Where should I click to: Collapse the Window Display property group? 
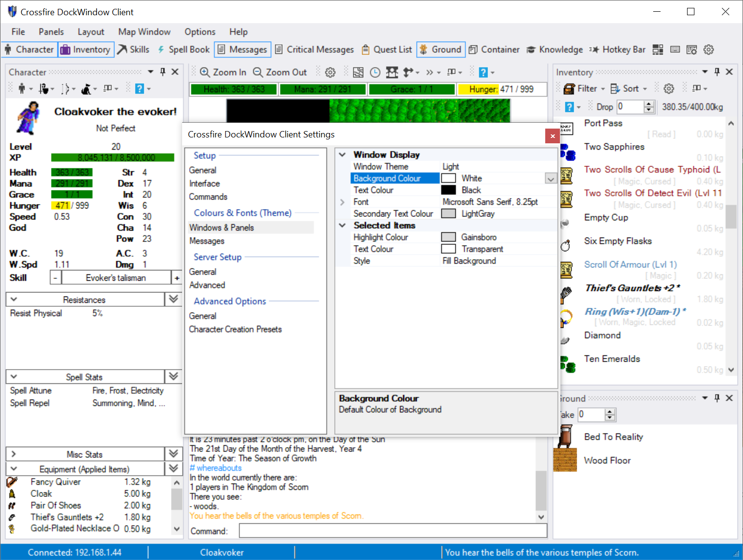[343, 155]
